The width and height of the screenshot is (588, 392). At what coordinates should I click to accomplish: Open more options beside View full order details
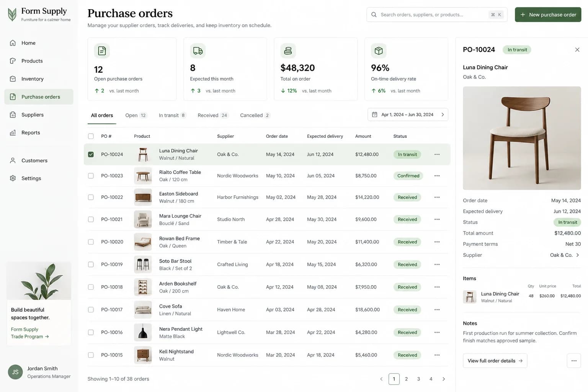point(573,361)
